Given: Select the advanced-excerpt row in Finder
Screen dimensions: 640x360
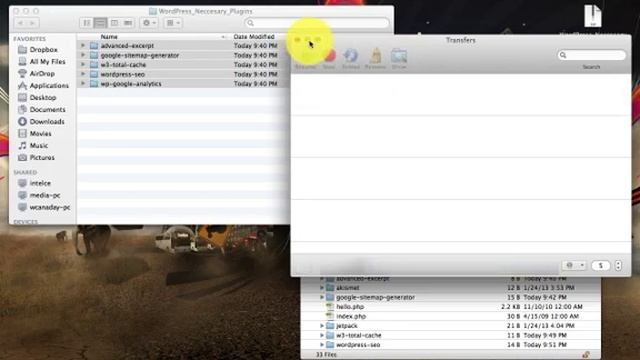Looking at the screenshot, I should click(x=183, y=45).
